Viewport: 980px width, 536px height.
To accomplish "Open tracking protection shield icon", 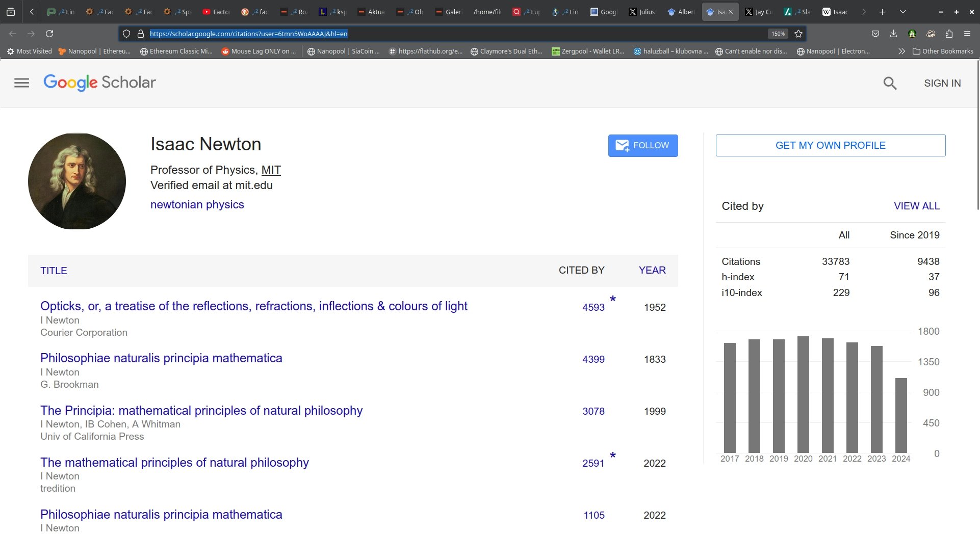I will click(126, 34).
